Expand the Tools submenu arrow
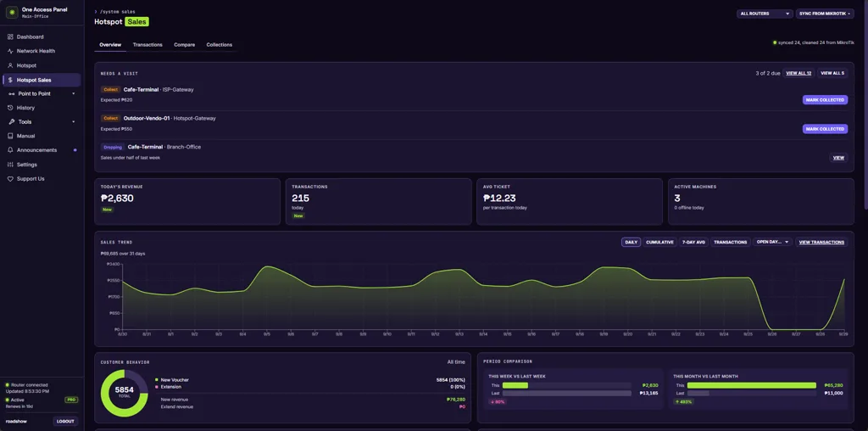The image size is (868, 431). [74, 122]
